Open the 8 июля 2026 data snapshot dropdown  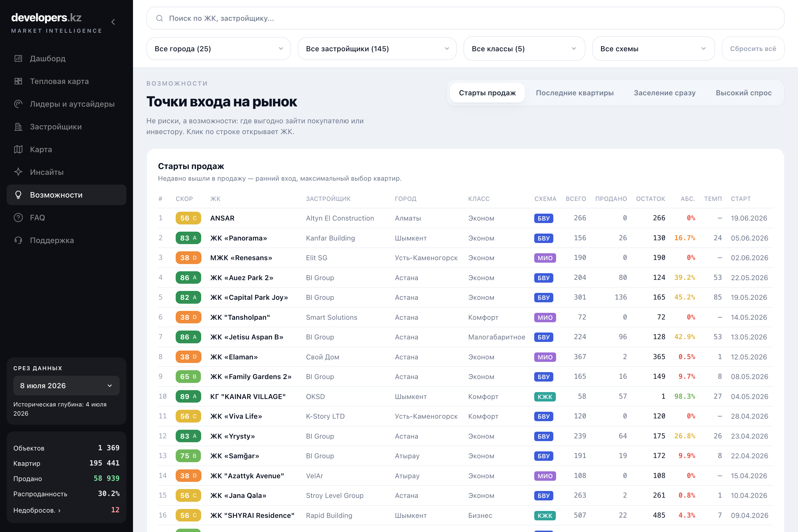coord(66,385)
